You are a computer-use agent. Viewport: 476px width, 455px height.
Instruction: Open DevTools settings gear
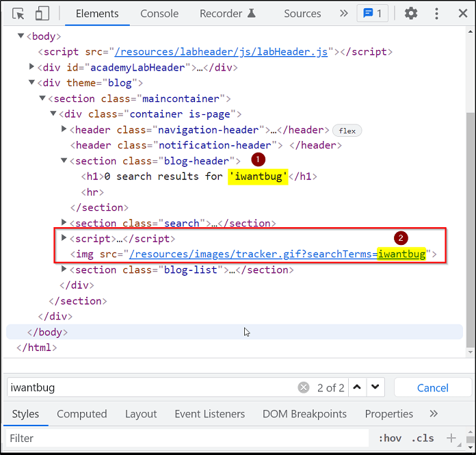[x=411, y=14]
